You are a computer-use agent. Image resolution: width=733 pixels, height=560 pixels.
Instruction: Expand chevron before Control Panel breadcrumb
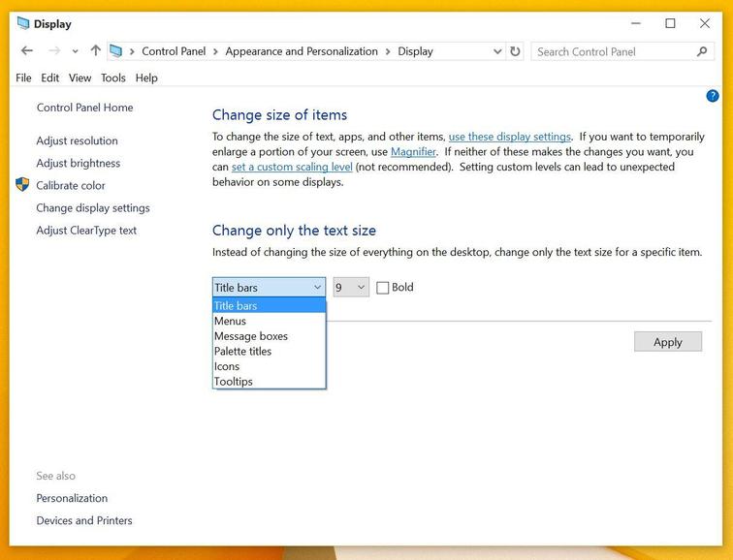click(132, 51)
